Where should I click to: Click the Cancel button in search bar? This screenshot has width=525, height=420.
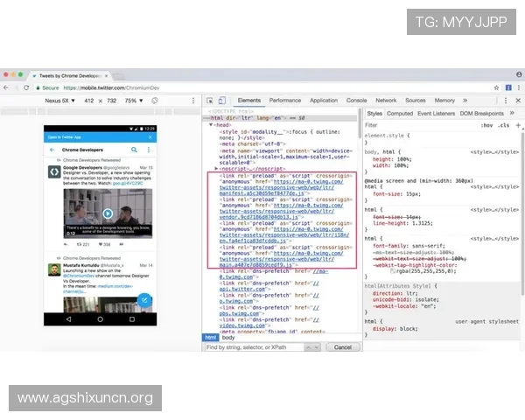click(342, 347)
